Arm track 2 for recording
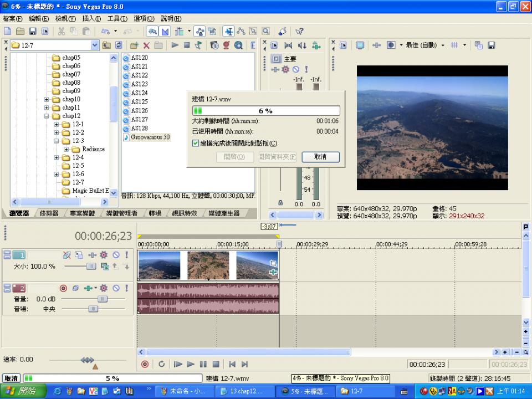Image resolution: width=532 pixels, height=399 pixels. [x=63, y=288]
